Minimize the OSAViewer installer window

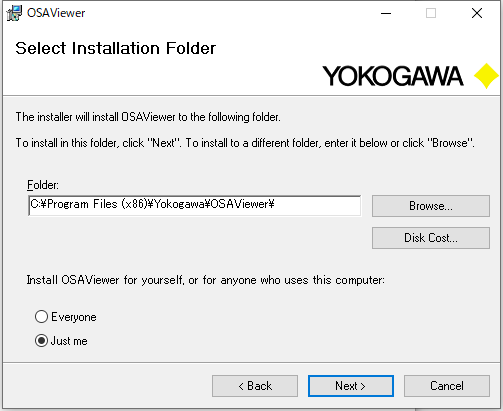[x=386, y=13]
